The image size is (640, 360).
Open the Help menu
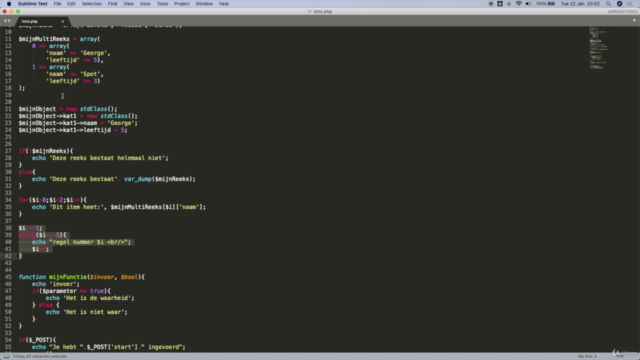tap(224, 4)
